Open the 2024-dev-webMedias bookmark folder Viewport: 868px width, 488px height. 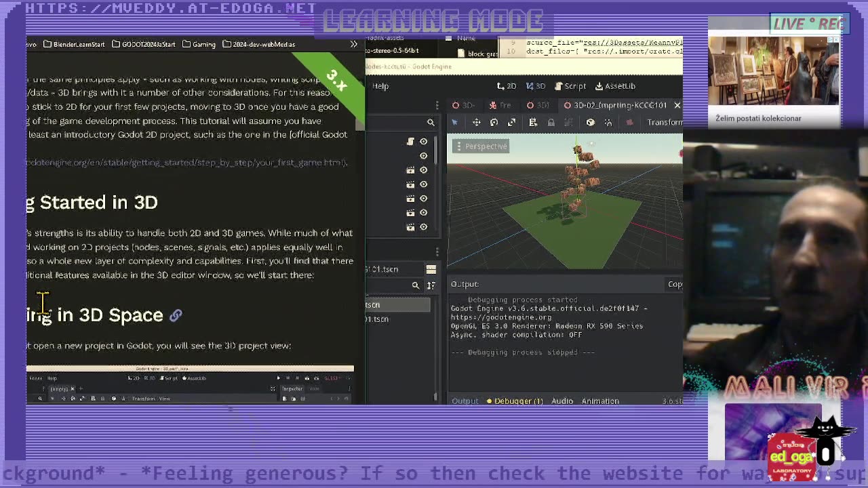(258, 44)
